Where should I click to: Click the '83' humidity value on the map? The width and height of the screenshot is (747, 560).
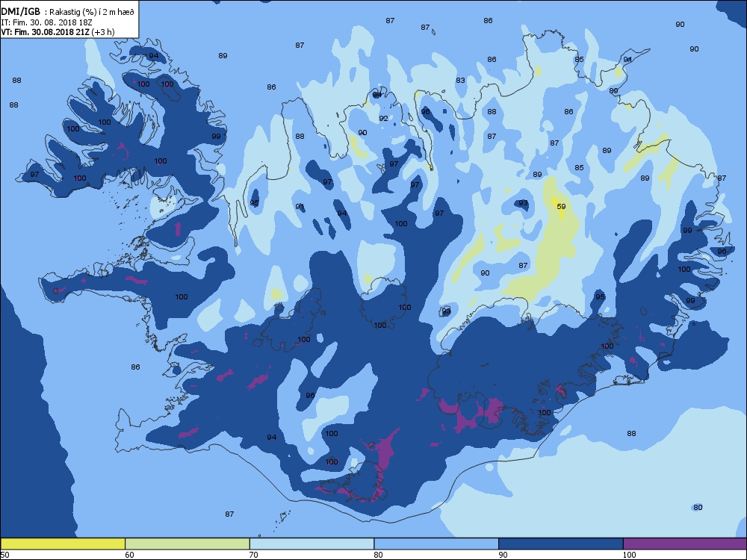[x=460, y=80]
